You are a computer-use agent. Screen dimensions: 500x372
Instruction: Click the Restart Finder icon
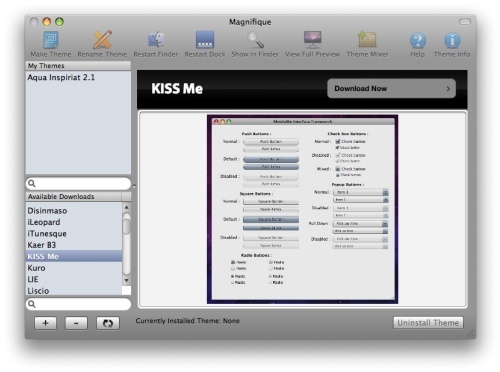tap(156, 40)
